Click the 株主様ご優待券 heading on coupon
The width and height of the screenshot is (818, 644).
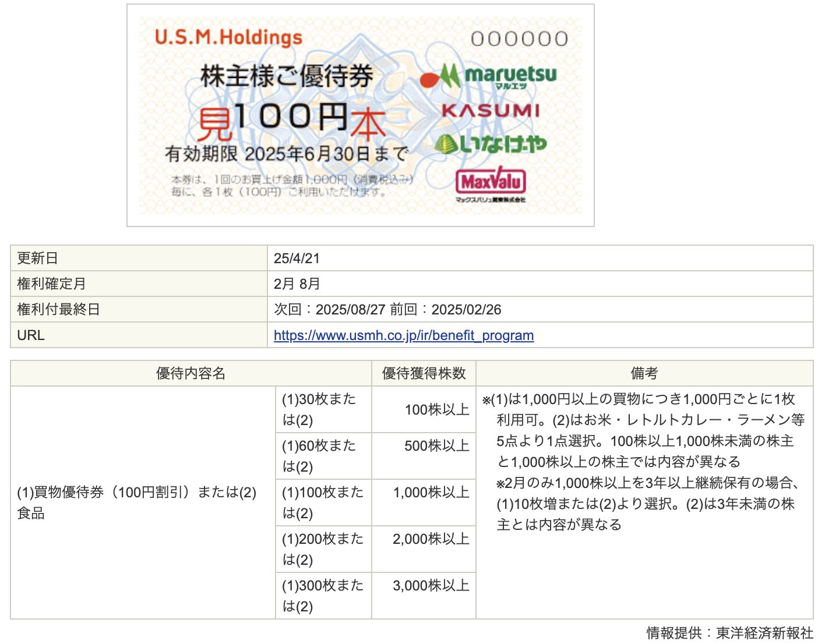287,76
